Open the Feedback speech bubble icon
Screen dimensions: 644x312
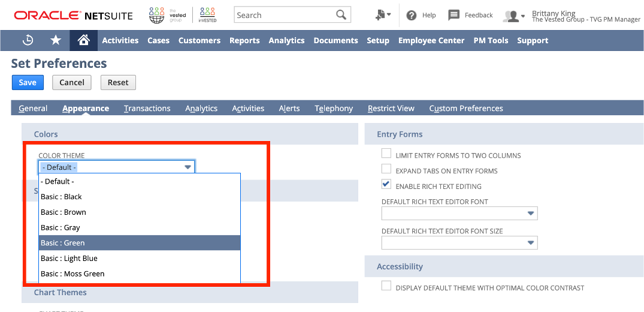[454, 16]
